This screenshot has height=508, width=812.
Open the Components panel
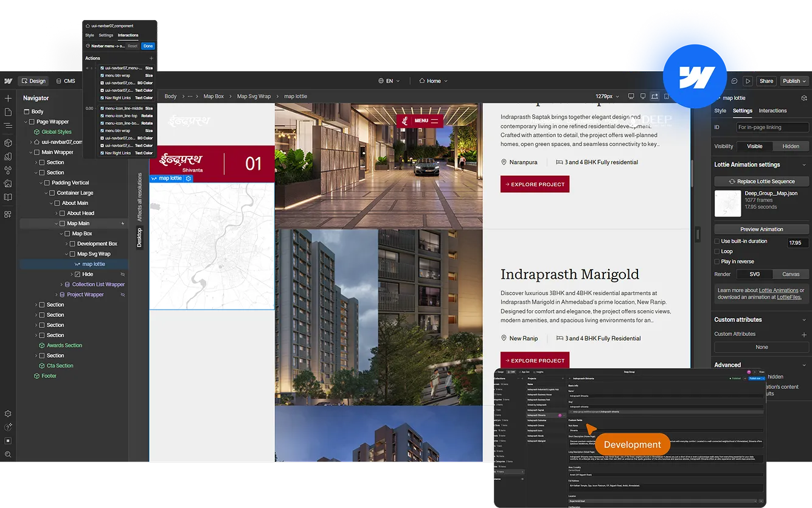pyautogui.click(x=8, y=142)
